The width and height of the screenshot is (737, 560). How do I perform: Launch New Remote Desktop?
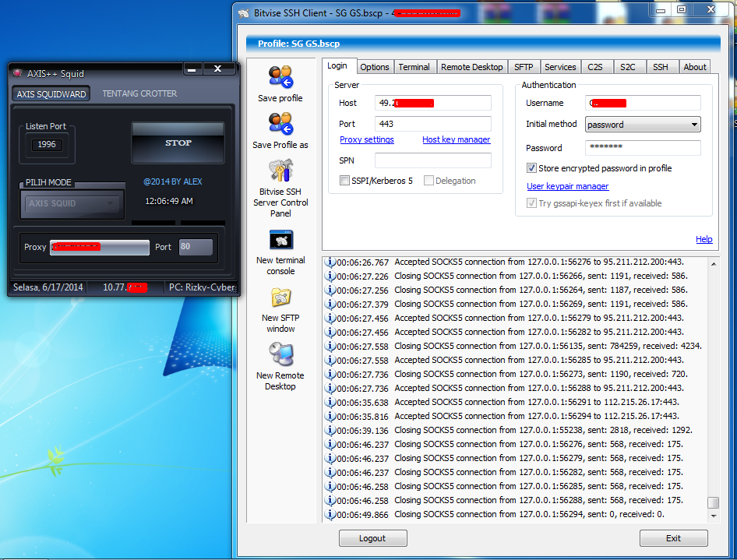click(280, 355)
